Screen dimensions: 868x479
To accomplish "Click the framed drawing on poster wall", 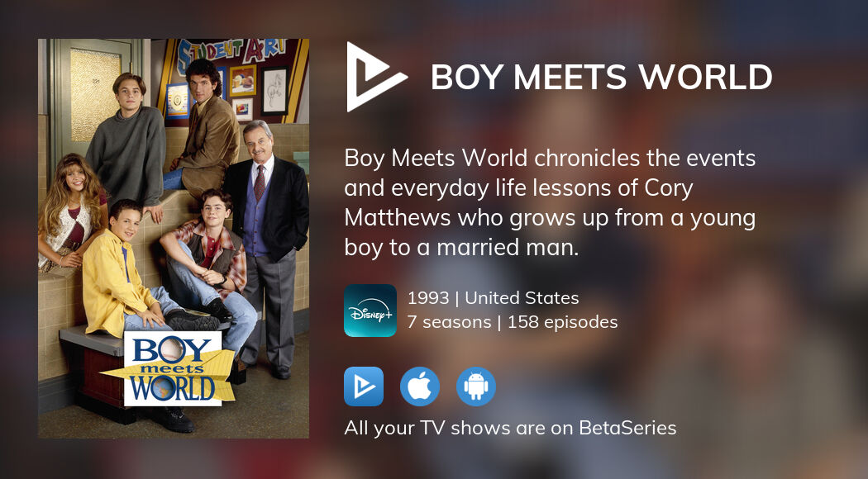I will [274, 90].
